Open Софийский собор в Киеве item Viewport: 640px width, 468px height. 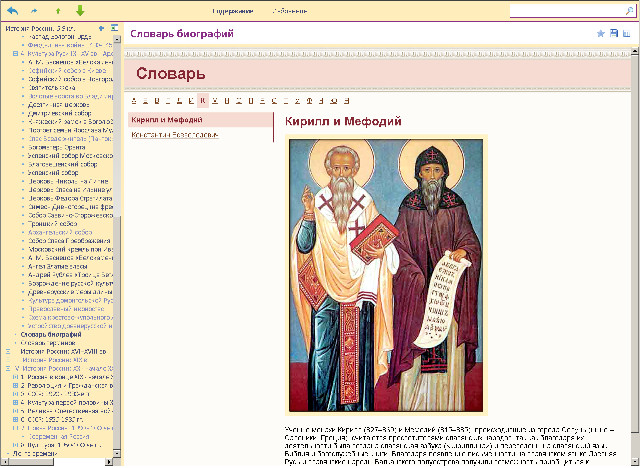pyautogui.click(x=67, y=71)
